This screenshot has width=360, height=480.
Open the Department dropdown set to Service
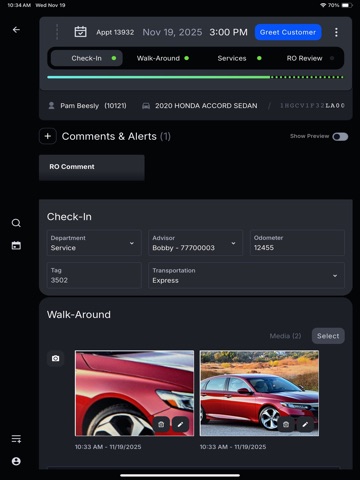(x=94, y=243)
